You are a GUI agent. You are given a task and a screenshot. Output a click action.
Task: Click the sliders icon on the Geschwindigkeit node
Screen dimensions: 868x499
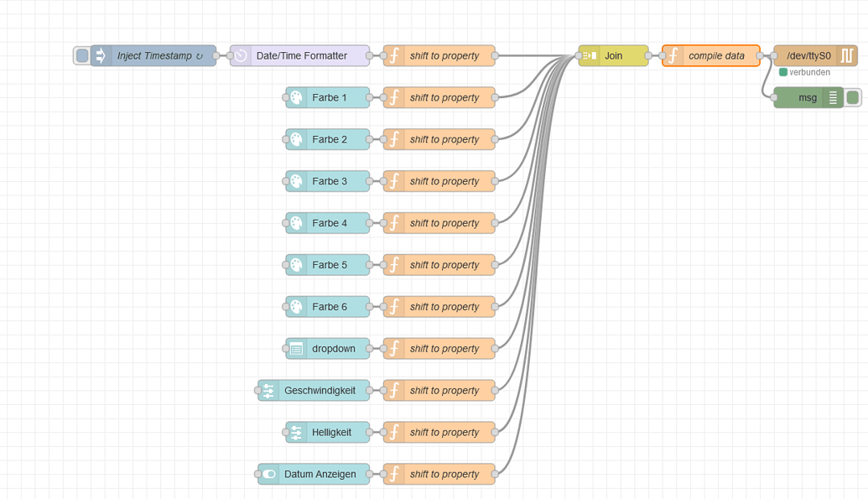tap(268, 390)
